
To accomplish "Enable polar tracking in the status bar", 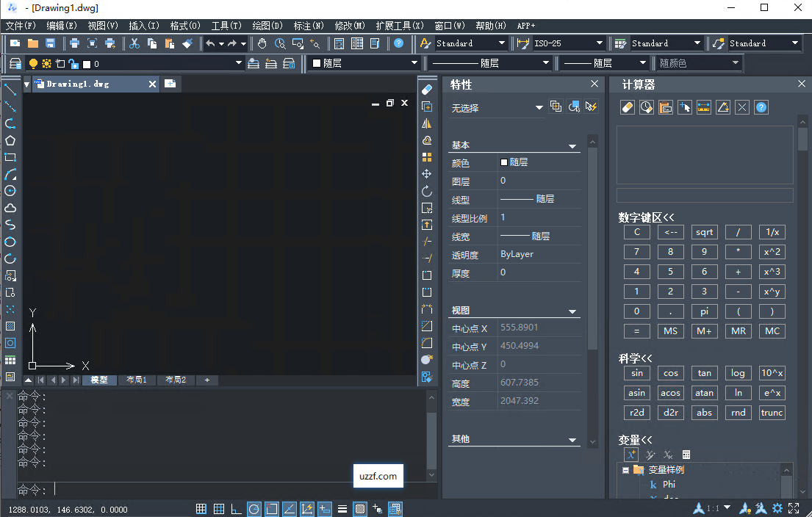I will [254, 508].
